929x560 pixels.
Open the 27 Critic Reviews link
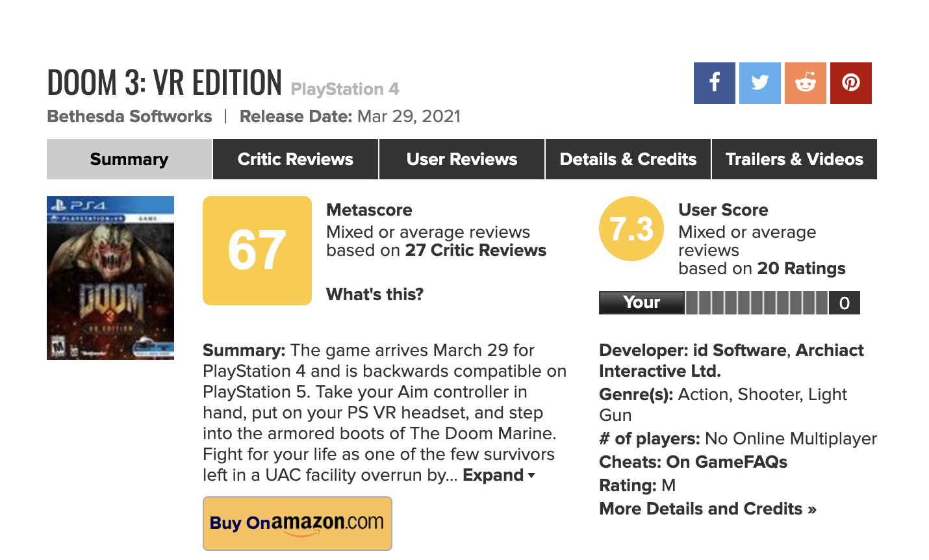point(476,251)
